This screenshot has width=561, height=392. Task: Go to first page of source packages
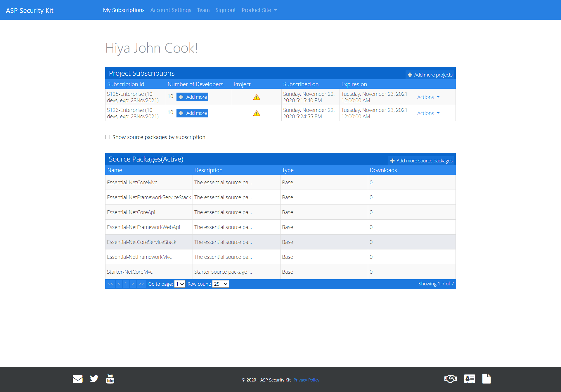click(x=110, y=284)
